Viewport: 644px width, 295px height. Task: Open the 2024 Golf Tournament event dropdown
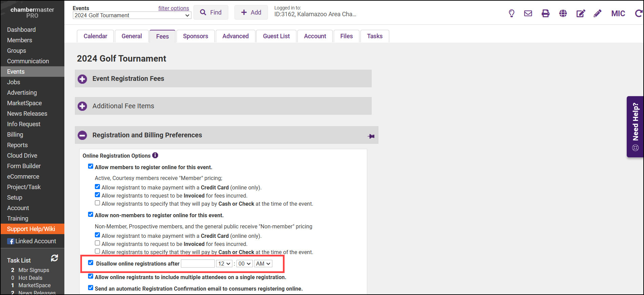click(x=132, y=16)
